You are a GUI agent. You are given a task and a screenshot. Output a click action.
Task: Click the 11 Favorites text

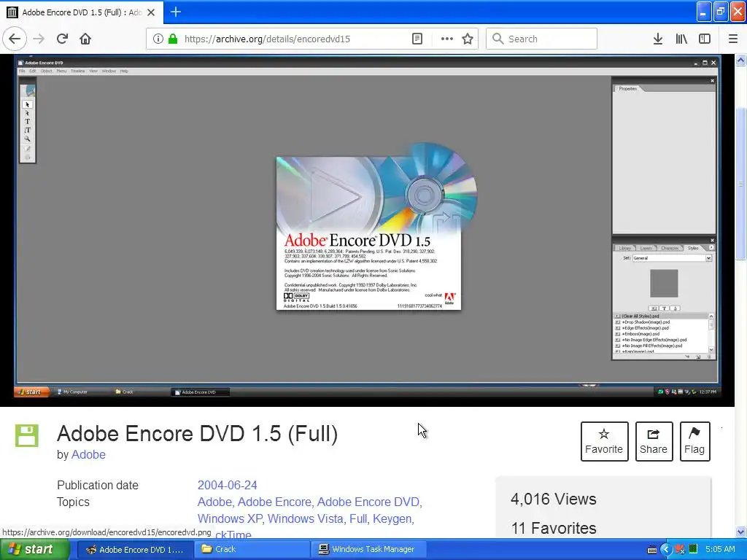[x=554, y=528]
